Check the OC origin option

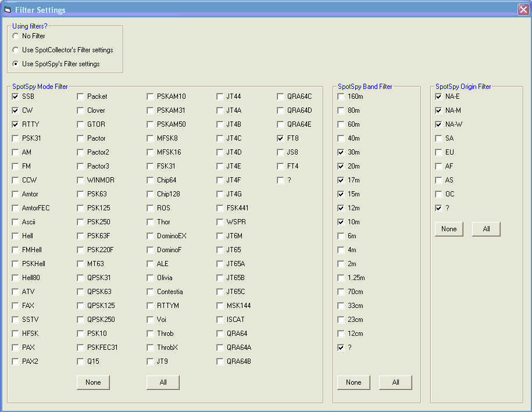point(439,194)
